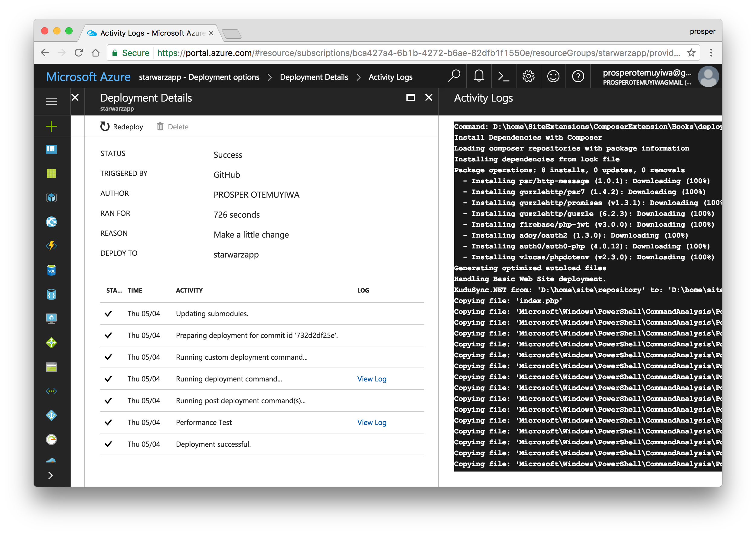Click the green plus New resource icon
756x535 pixels.
coord(51,126)
